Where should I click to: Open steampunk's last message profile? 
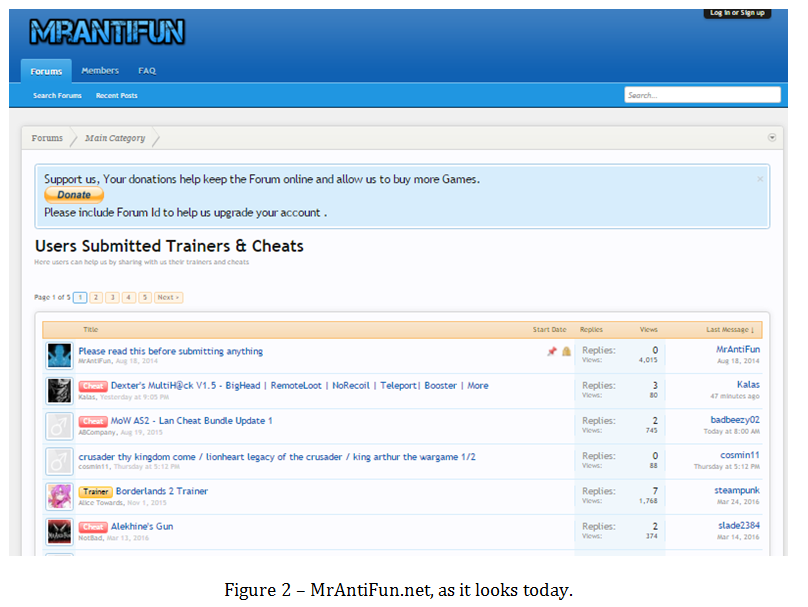click(737, 490)
